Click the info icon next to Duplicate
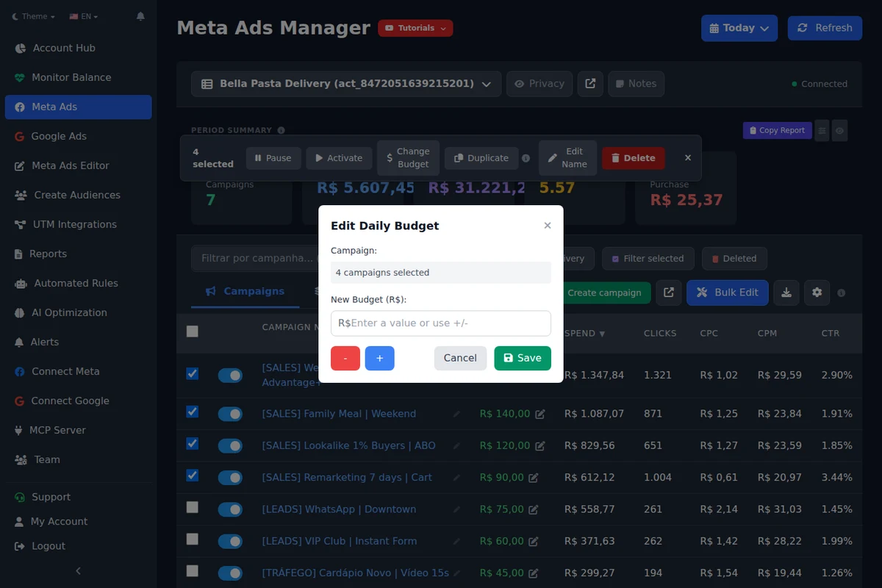The image size is (882, 588). [526, 158]
